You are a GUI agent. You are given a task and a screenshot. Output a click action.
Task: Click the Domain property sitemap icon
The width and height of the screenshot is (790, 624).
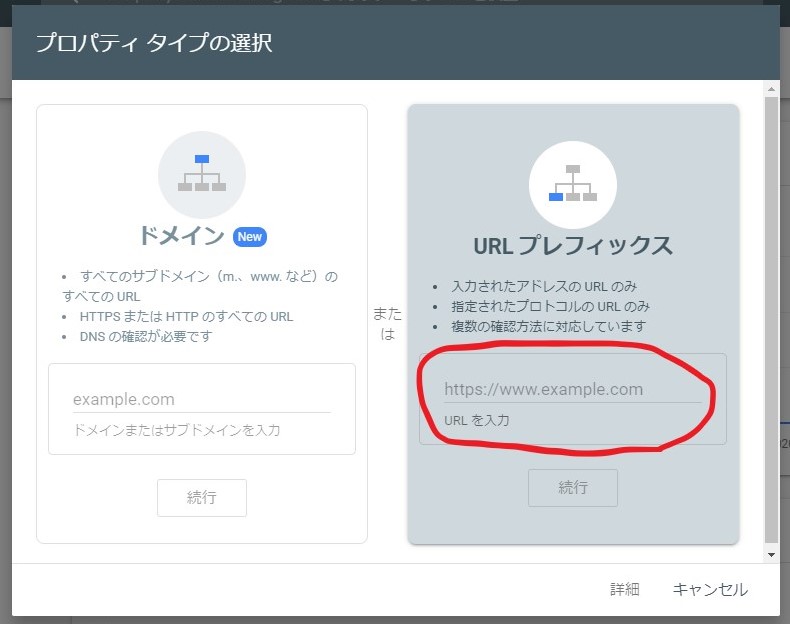click(x=202, y=174)
